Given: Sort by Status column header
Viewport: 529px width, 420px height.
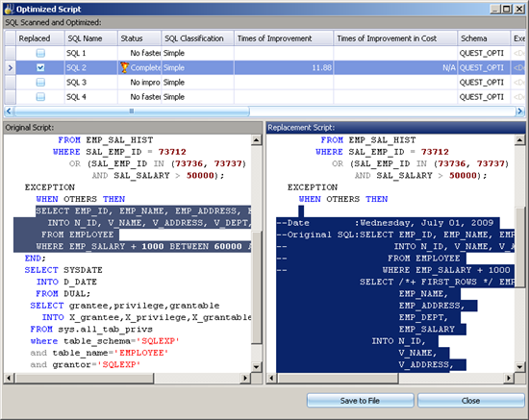Looking at the screenshot, I should coord(139,38).
